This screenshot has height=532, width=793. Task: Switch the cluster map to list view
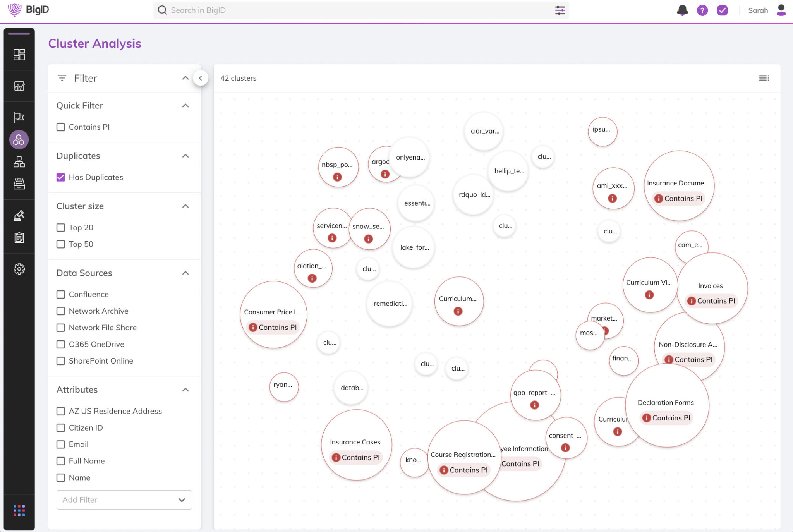[x=764, y=78]
